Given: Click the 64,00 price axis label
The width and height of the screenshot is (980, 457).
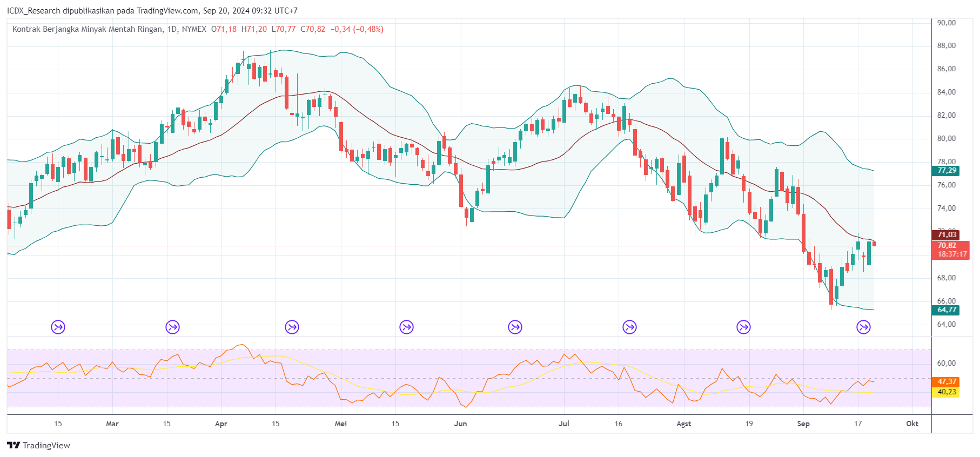Looking at the screenshot, I should pyautogui.click(x=947, y=324).
